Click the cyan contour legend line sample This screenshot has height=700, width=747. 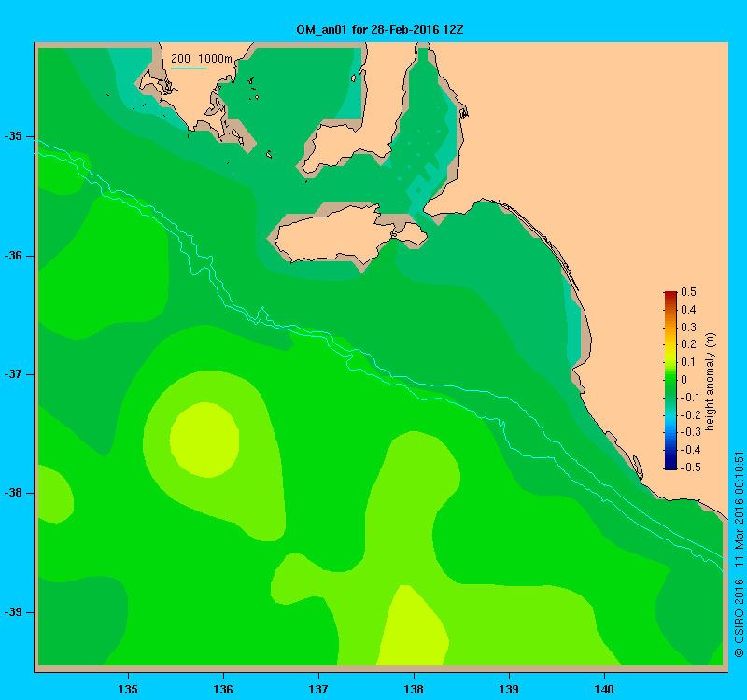pos(189,68)
